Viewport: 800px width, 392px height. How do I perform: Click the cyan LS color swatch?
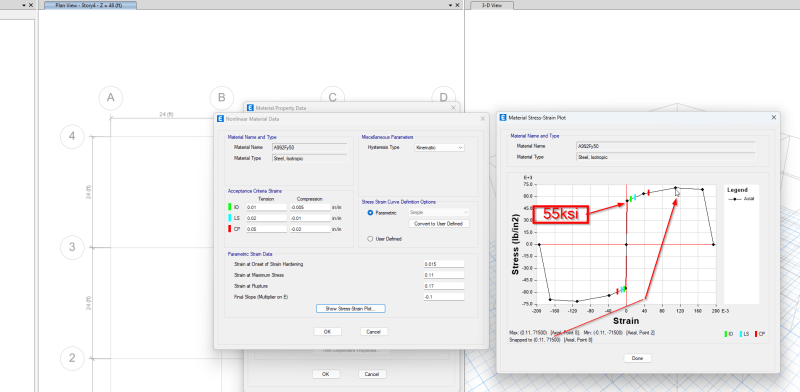coord(230,218)
